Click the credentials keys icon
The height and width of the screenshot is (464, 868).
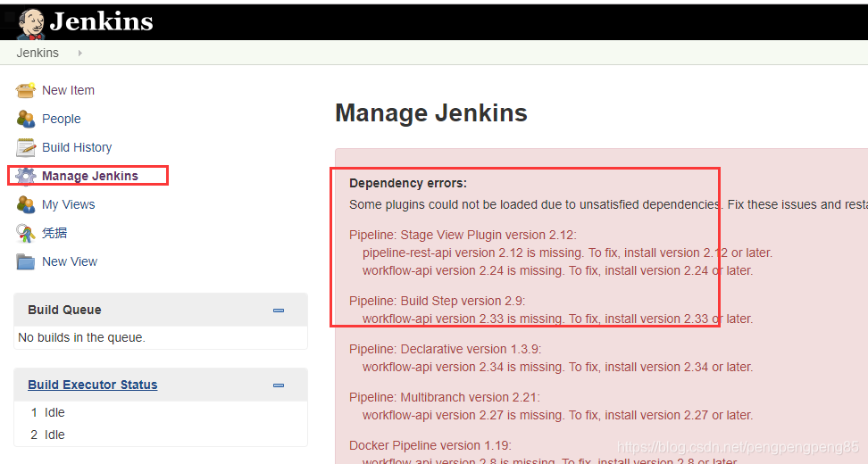tap(26, 234)
